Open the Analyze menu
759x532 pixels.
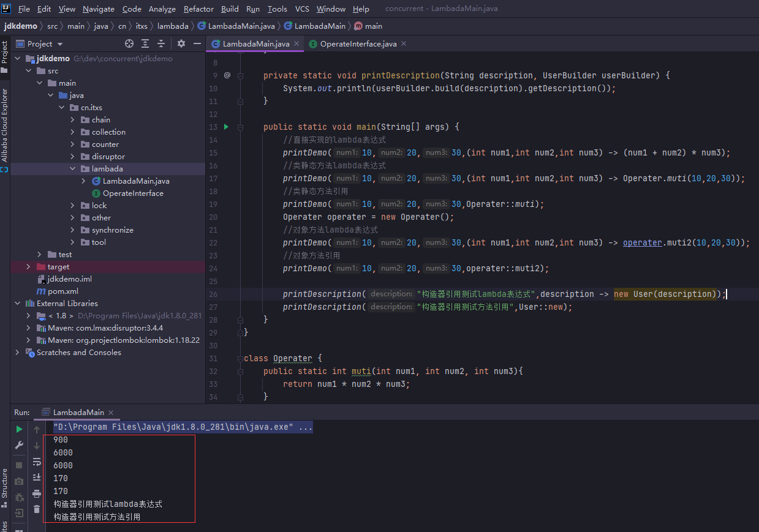(162, 9)
